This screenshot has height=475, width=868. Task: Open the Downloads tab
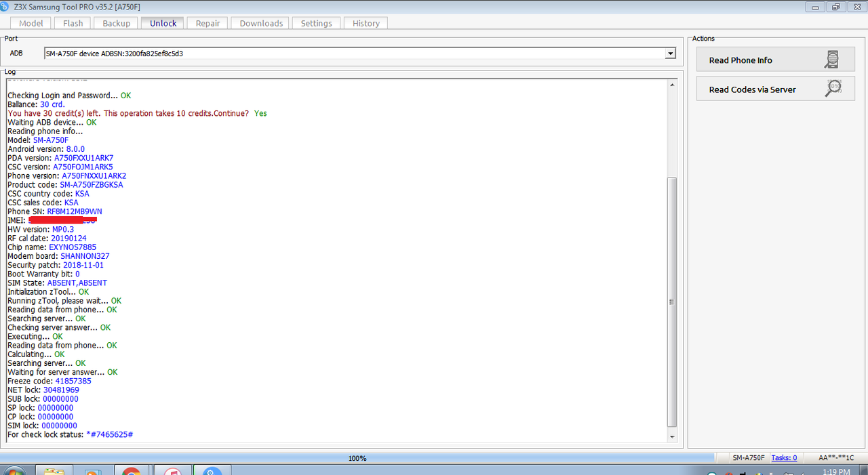coord(261,23)
